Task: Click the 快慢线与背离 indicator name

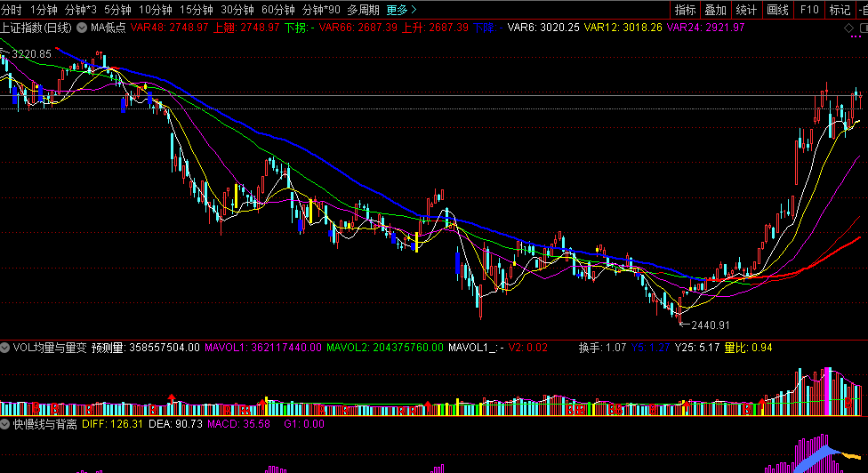Action: click(44, 424)
